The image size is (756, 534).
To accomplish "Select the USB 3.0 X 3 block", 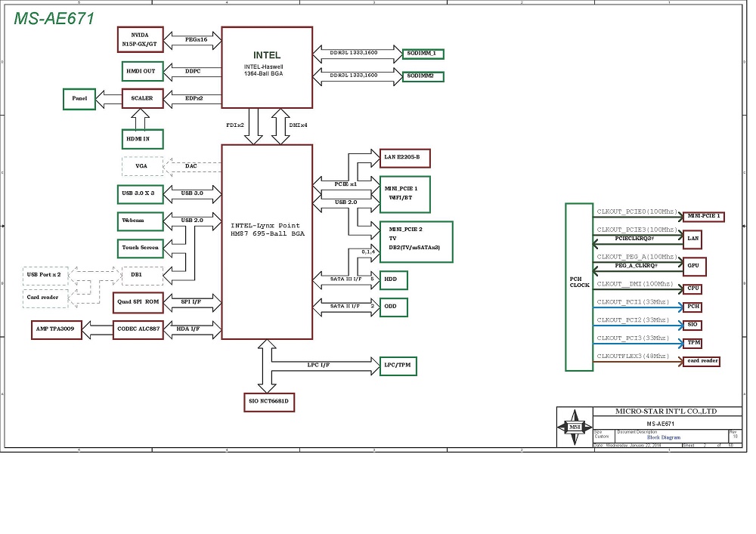I will click(140, 194).
